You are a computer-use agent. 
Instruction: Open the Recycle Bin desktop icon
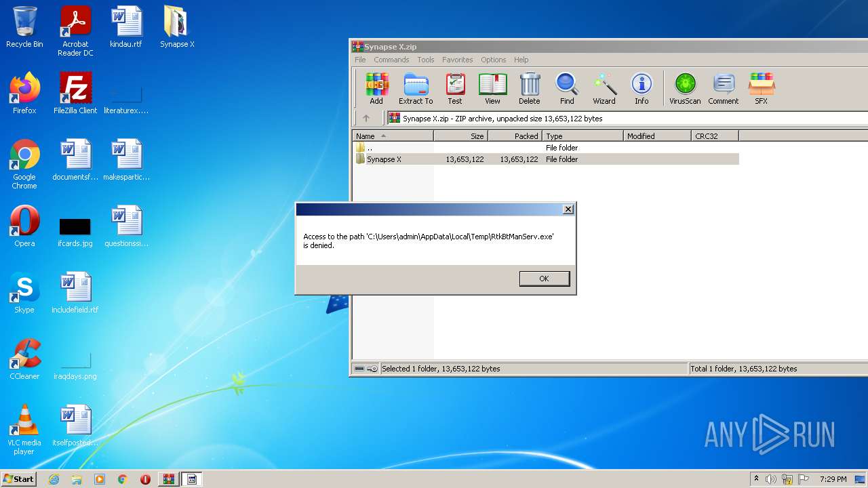[24, 28]
